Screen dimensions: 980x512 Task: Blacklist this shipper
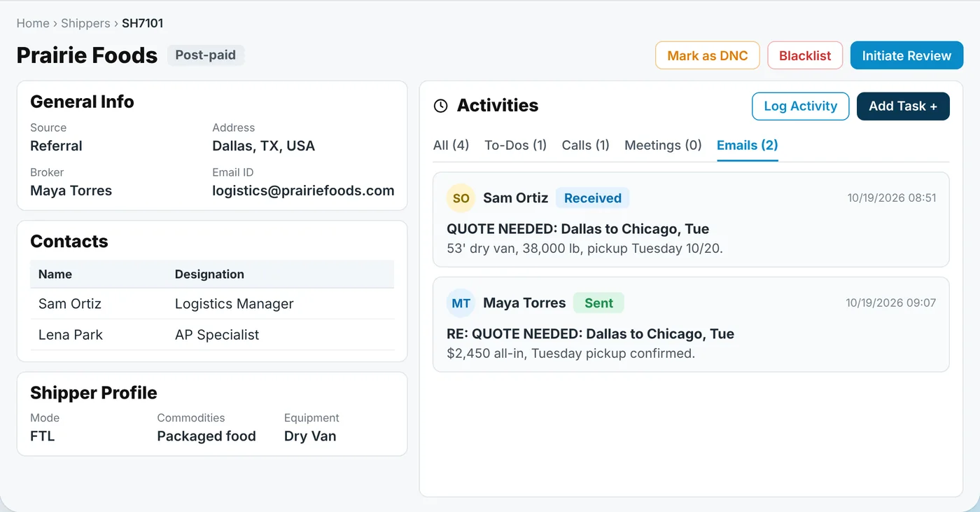click(x=805, y=55)
